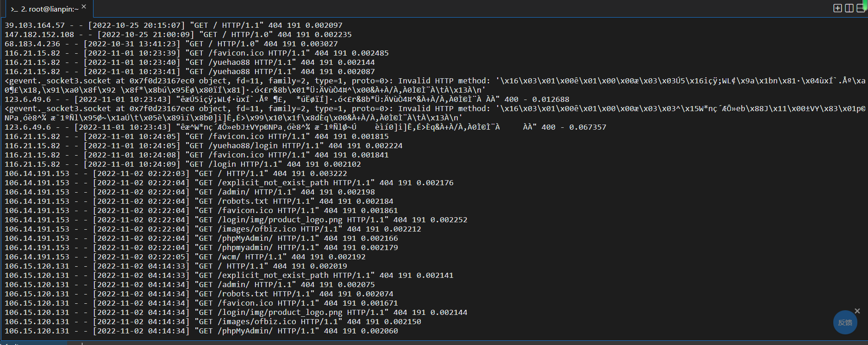
Task: Click the 04:14:34 /images/ofbiz.ico request
Action: click(213, 322)
